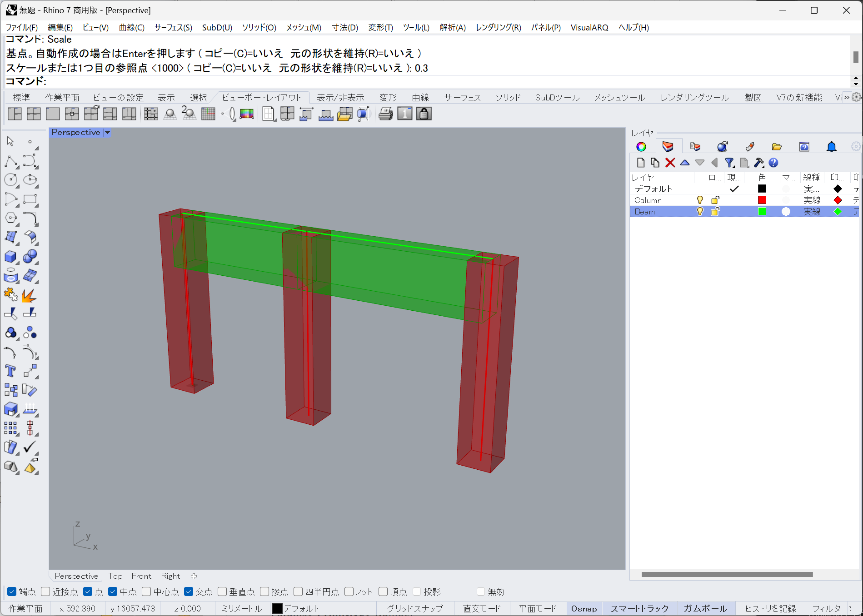Image resolution: width=863 pixels, height=616 pixels.
Task: Open the サーフェス(S) menu
Action: pos(173,28)
